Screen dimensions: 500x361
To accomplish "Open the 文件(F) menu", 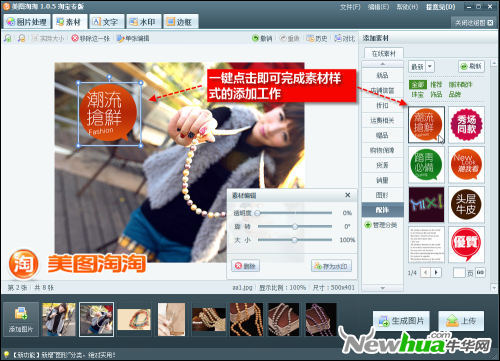I will click(x=350, y=7).
